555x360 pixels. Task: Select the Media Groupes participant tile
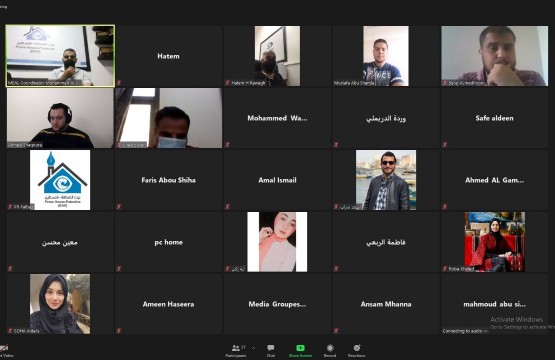tap(277, 304)
